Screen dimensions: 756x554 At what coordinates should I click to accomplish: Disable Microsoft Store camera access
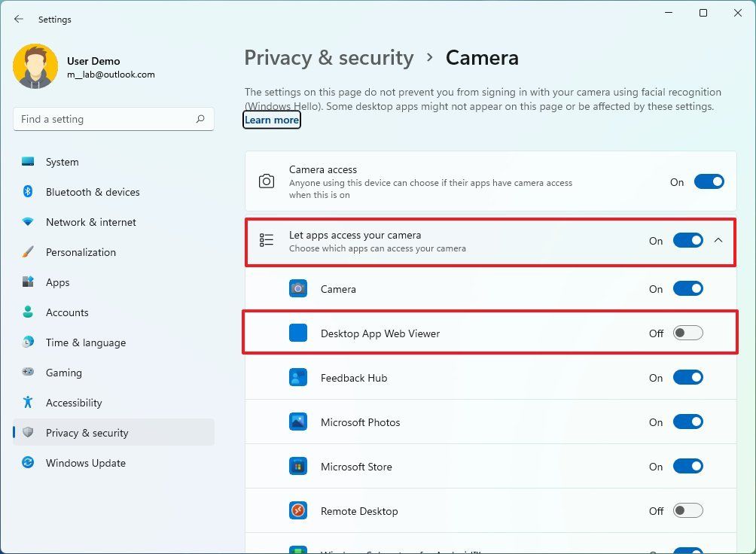[687, 466]
